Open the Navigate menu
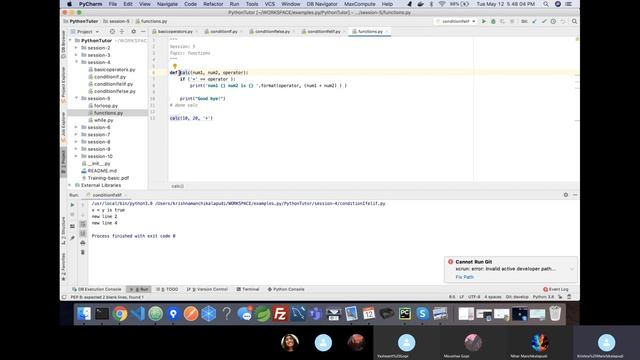This screenshot has height=360, width=640. pos(167,4)
